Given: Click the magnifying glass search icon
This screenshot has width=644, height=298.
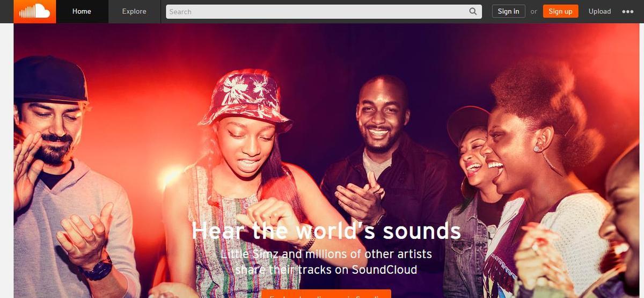Looking at the screenshot, I should tap(473, 11).
